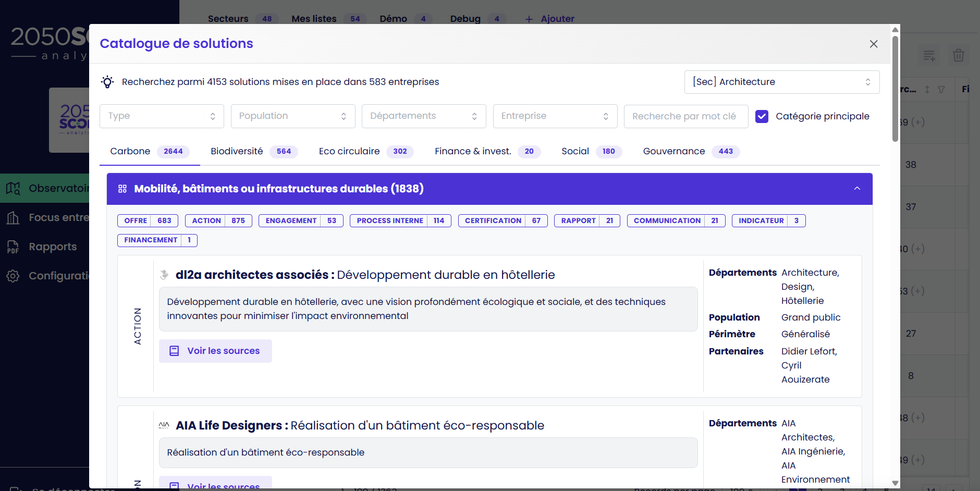980x491 pixels.
Task: Open the Départements filter dropdown
Action: [424, 116]
